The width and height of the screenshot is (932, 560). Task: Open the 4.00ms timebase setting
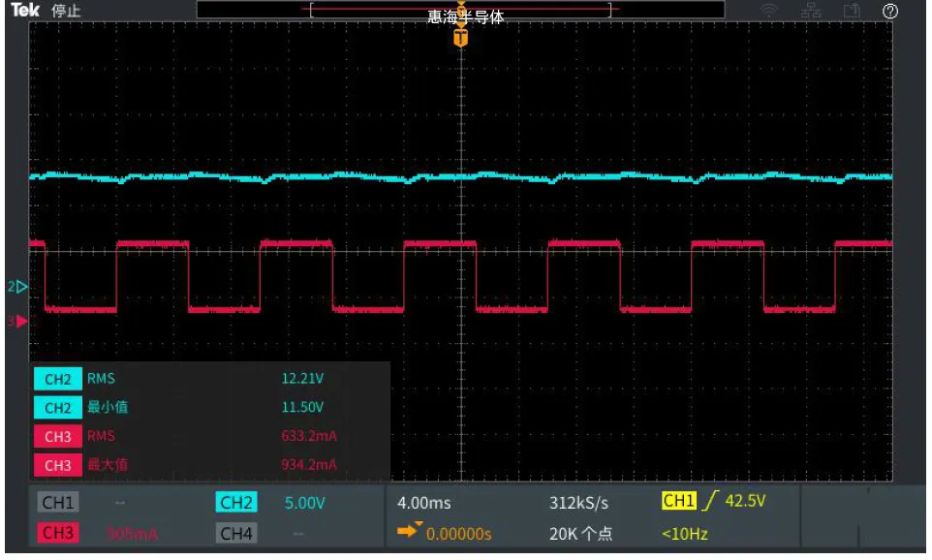pos(423,503)
